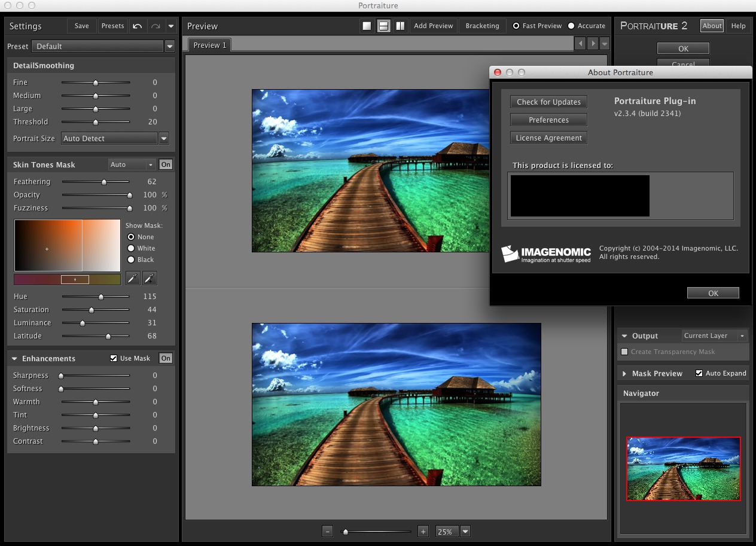This screenshot has height=546, width=756.
Task: Click the Imagenomic logo in About dialog
Action: coord(546,254)
